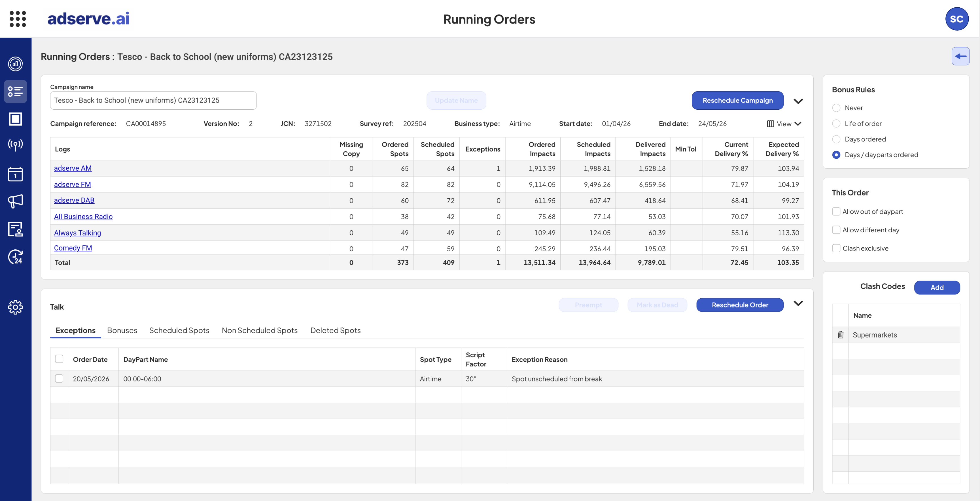Edit the Campaign name input field
Screen dimensions: 980x501
[x=153, y=100]
